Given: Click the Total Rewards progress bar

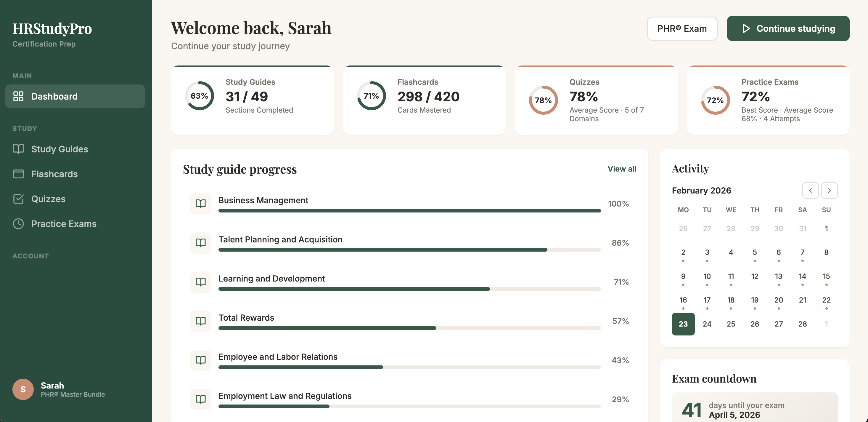Looking at the screenshot, I should pyautogui.click(x=409, y=327).
